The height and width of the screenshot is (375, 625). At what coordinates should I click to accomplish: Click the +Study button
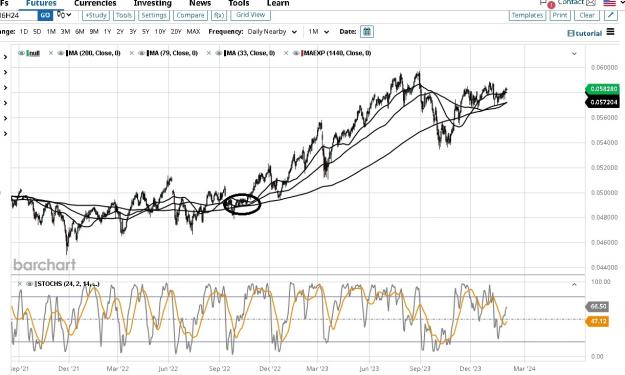(x=96, y=15)
